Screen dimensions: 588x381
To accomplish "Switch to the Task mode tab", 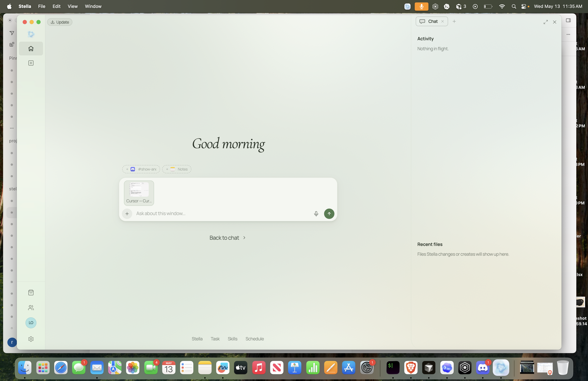I will click(215, 339).
